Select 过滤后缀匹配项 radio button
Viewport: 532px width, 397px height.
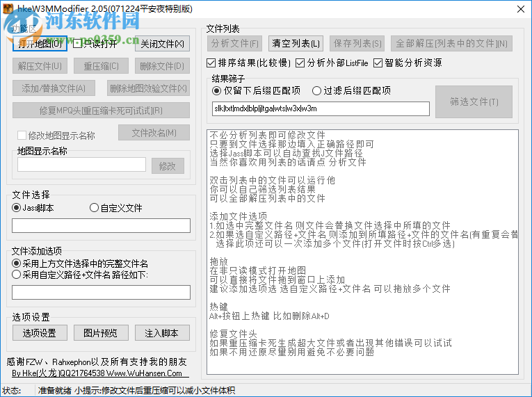coord(351,90)
